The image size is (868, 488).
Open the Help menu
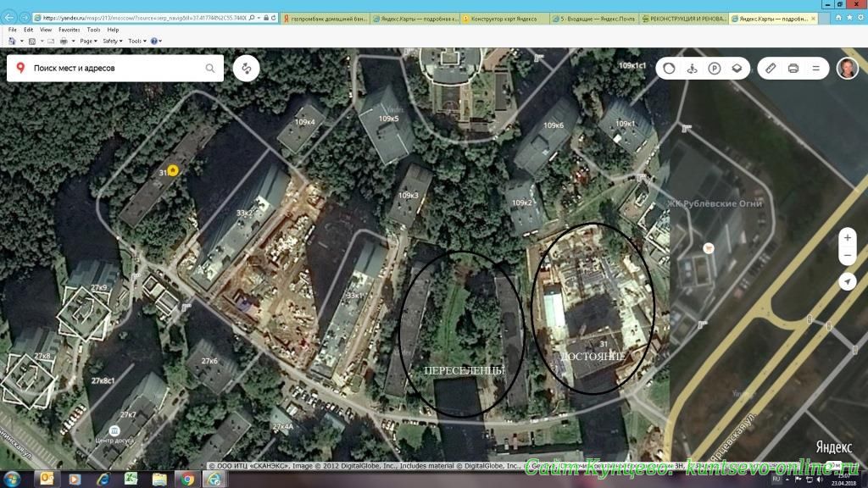tap(113, 30)
